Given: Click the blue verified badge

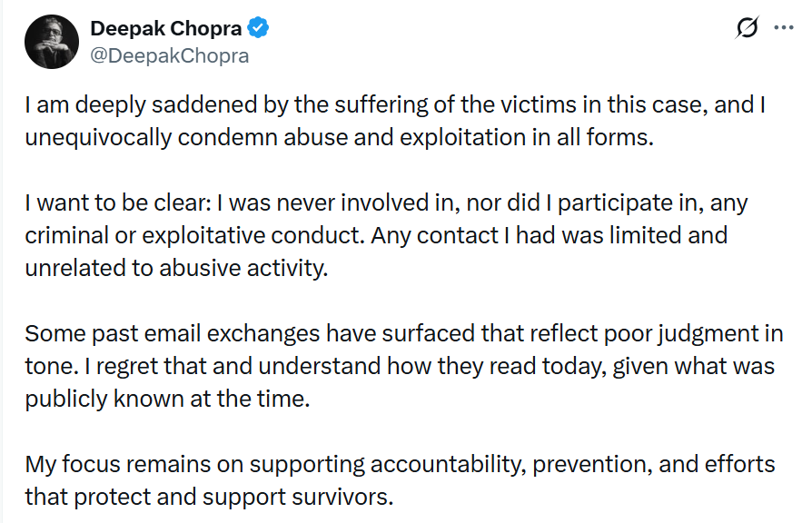Looking at the screenshot, I should click(x=259, y=28).
